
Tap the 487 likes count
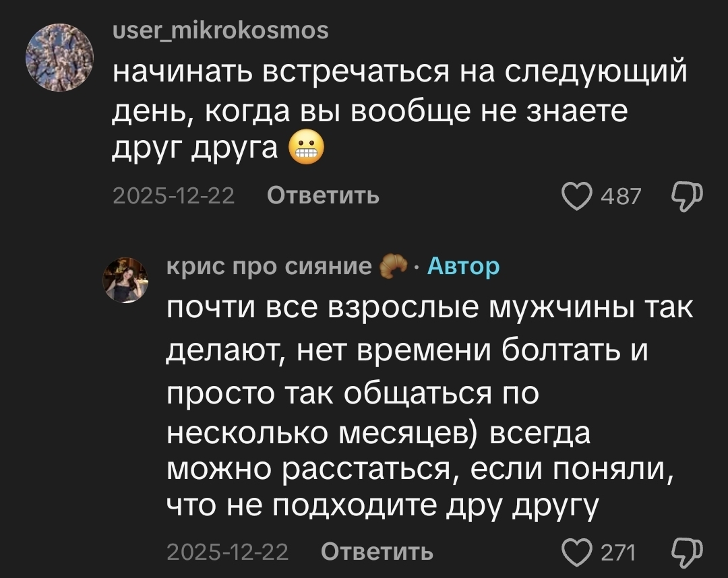coord(621,196)
